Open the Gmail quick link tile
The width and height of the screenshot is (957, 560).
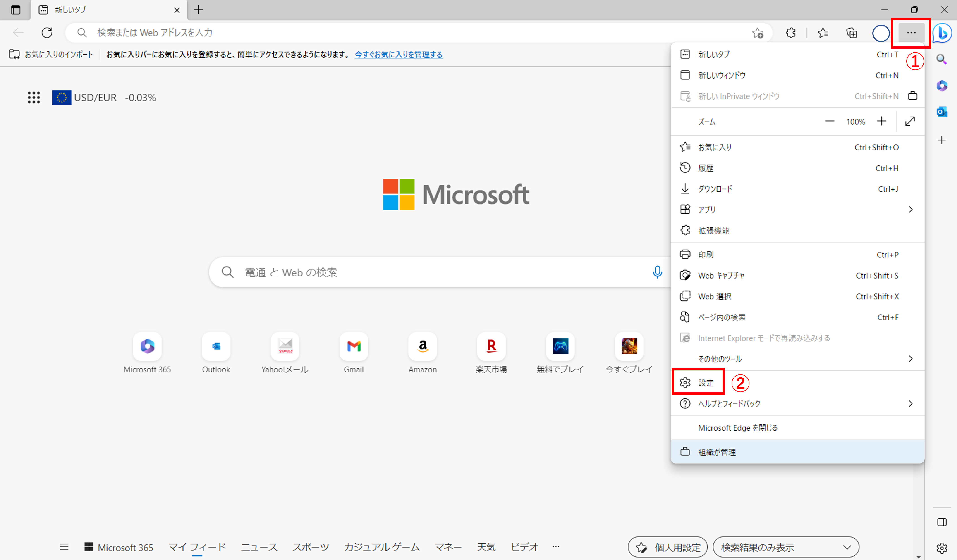coord(354,353)
